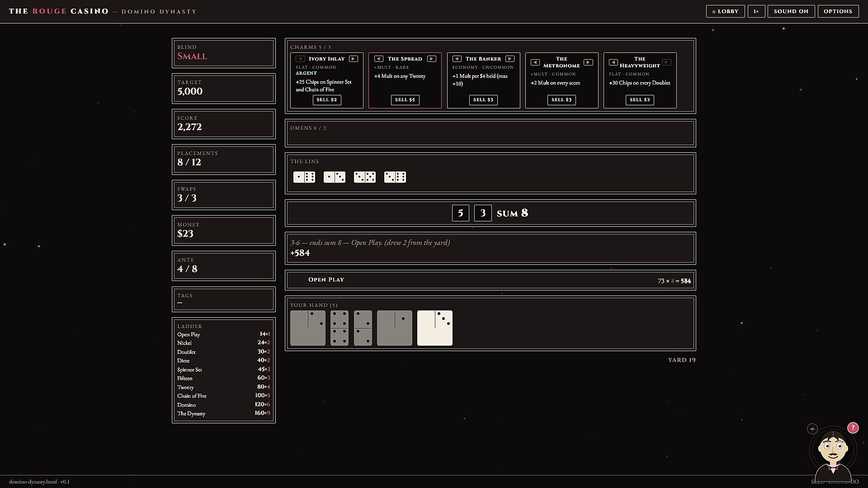Click the +584 score result text

point(300,253)
